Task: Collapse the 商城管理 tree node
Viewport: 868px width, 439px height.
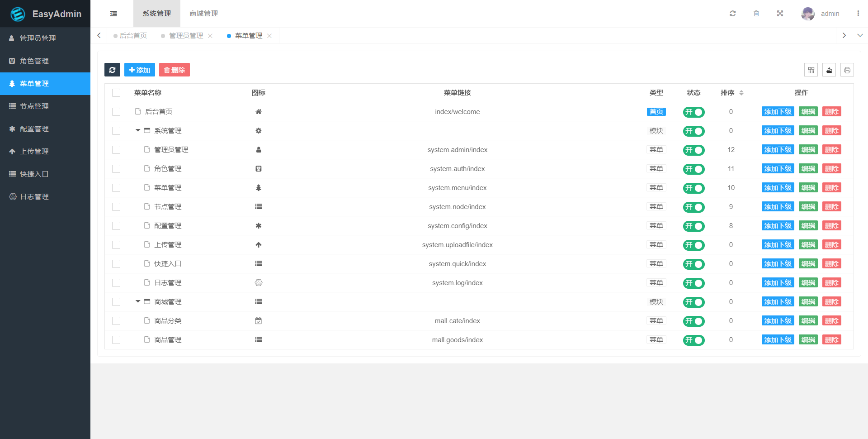Action: tap(138, 301)
